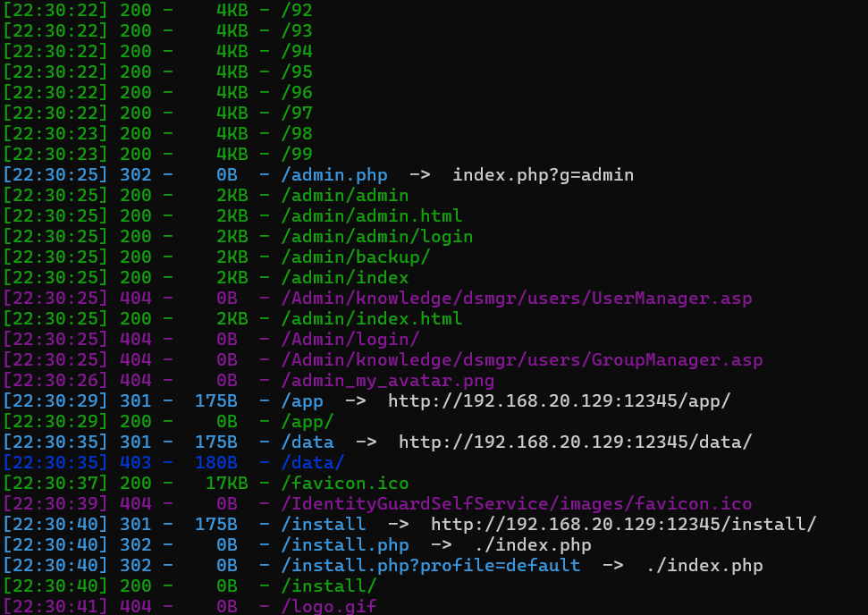This screenshot has width=868, height=615.
Task: Click the /favicon.ico path with 17KB size
Action: (x=345, y=484)
